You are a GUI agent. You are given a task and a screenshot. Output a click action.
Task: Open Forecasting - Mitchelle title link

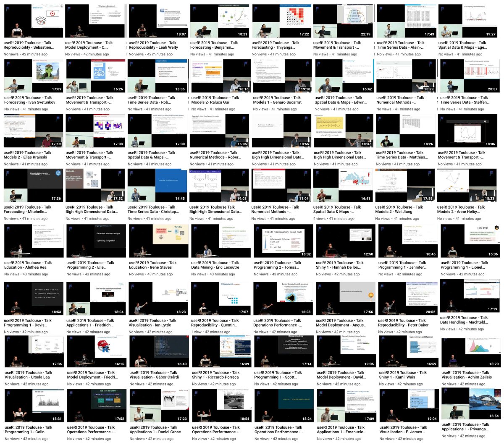pyautogui.click(x=28, y=209)
